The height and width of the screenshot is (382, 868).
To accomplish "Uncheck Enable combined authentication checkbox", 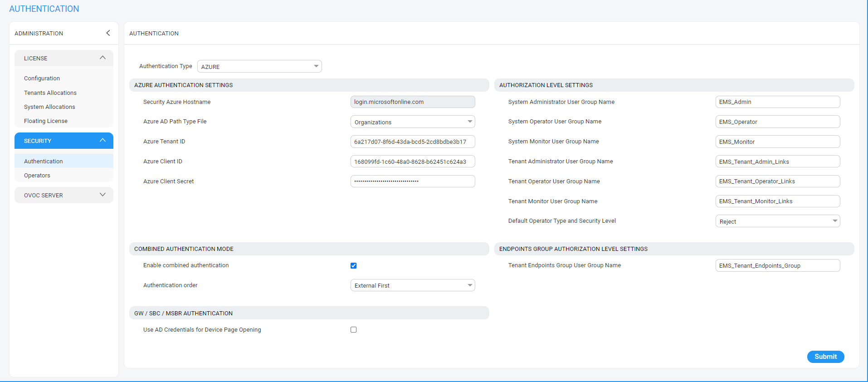I will point(354,266).
